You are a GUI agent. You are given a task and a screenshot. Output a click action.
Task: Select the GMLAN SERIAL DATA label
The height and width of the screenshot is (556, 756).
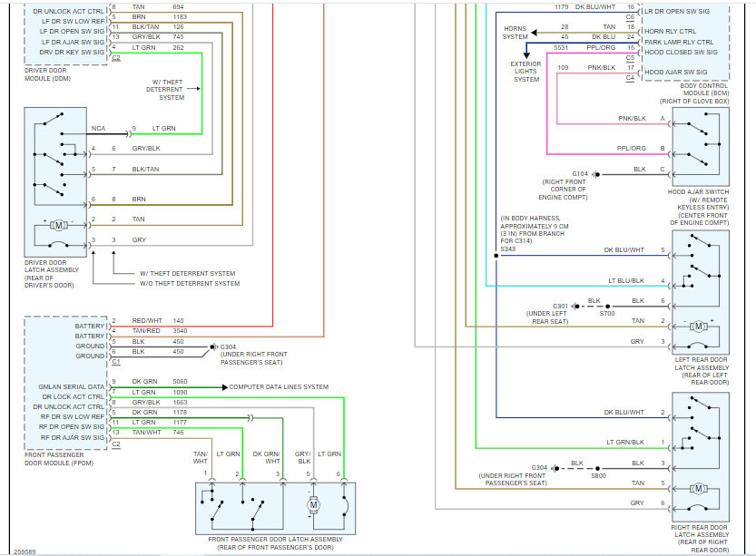pos(72,386)
